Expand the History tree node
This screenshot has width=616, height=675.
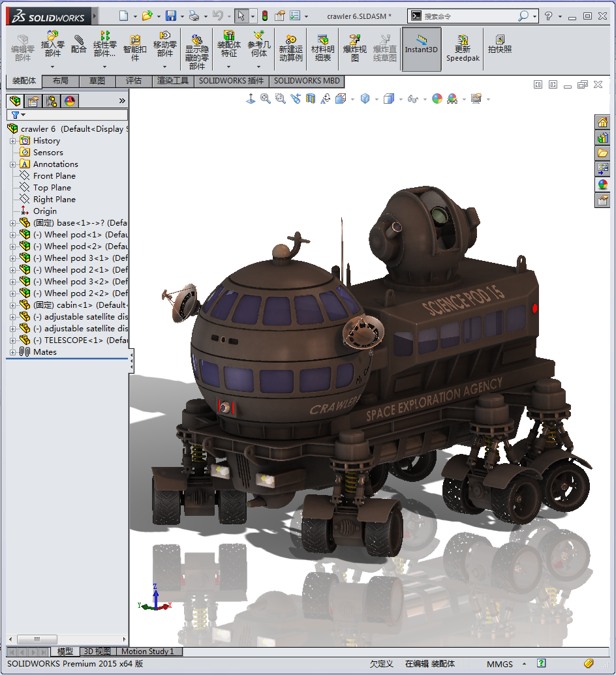point(13,141)
